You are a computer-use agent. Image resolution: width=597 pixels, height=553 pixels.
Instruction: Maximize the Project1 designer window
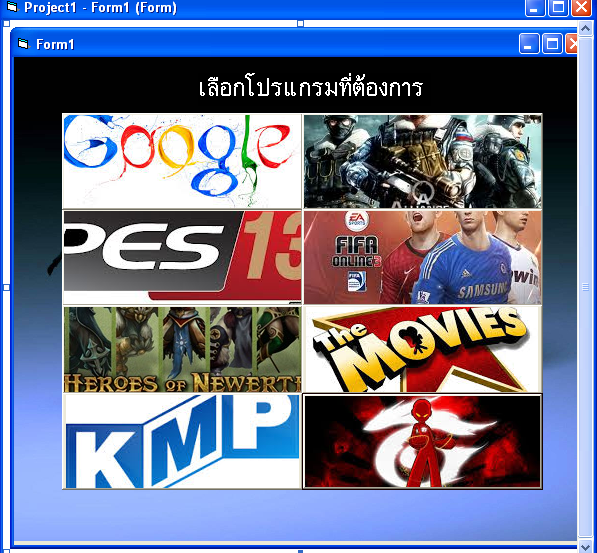click(558, 8)
